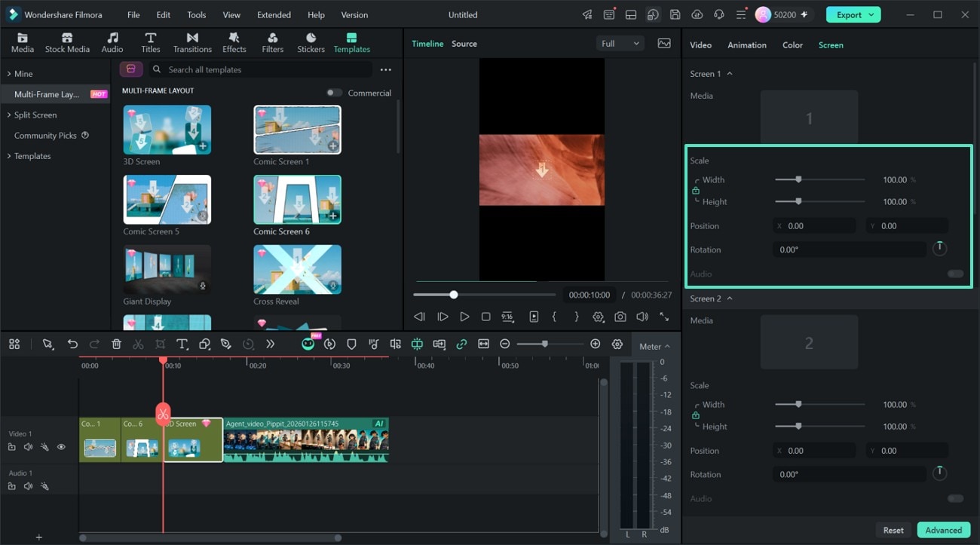Select the Cross Reveal template thumbnail
980x545 pixels.
(297, 269)
